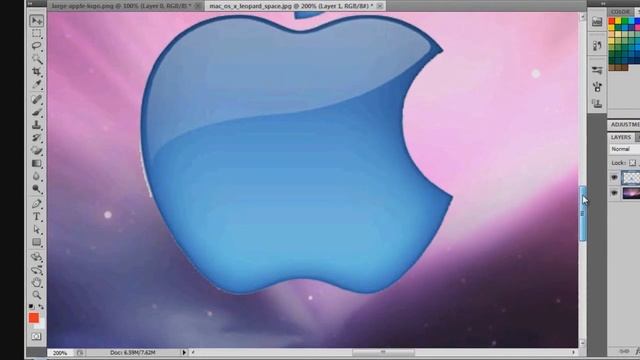
Task: Close the mac_os_x_leopard_space.jpg tab
Action: (x=380, y=6)
